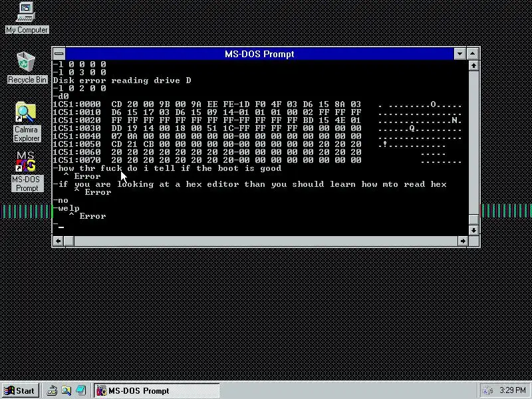Image resolution: width=532 pixels, height=399 pixels.
Task: Open the My Computer desktop icon
Action: (27, 18)
